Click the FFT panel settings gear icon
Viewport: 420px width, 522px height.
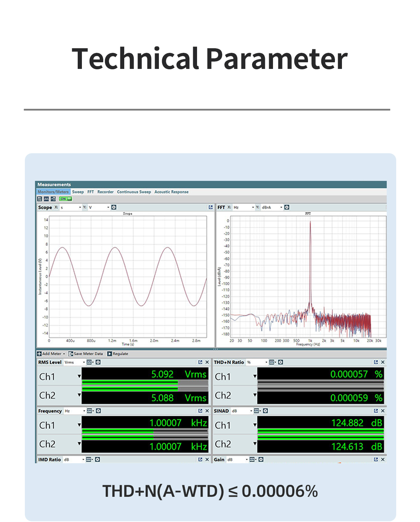pyautogui.click(x=287, y=207)
